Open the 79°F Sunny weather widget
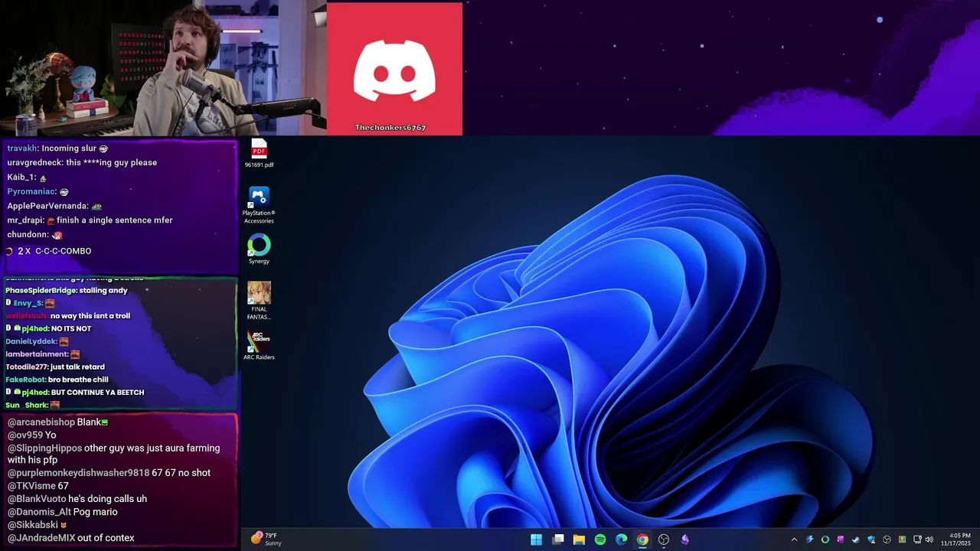Viewport: 980px width, 551px height. pos(266,540)
